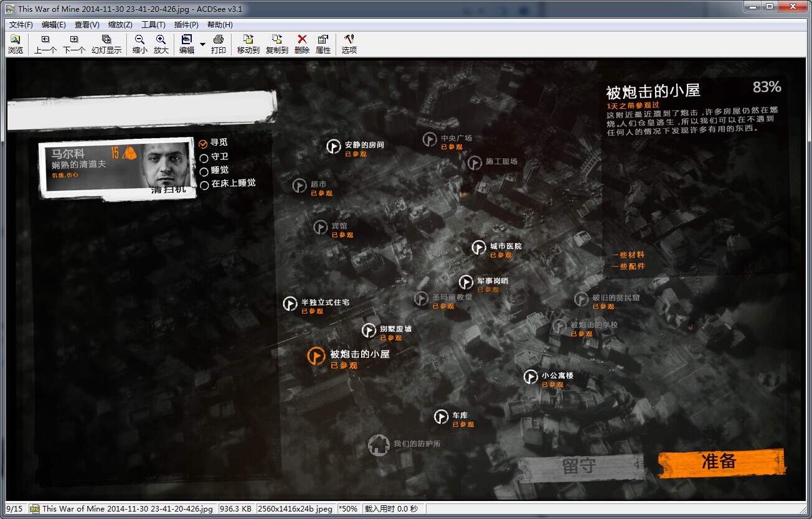Click the 我们的防护所 house icon
This screenshot has width=812, height=519.
coord(379,444)
